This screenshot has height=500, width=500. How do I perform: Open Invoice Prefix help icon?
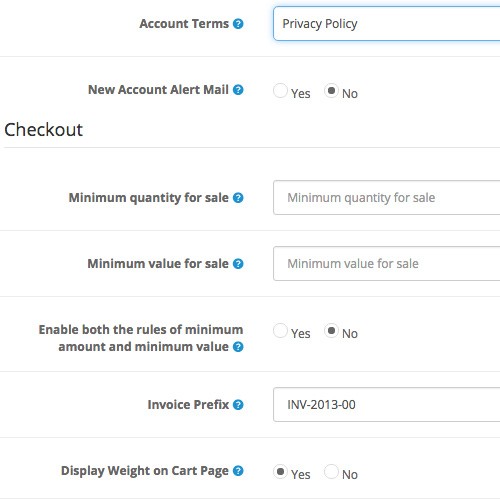(x=238, y=405)
